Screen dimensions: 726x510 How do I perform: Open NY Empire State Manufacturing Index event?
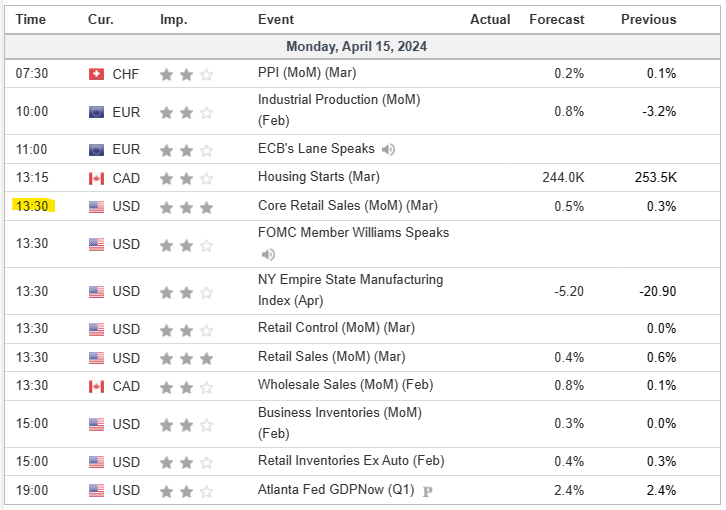pos(350,290)
